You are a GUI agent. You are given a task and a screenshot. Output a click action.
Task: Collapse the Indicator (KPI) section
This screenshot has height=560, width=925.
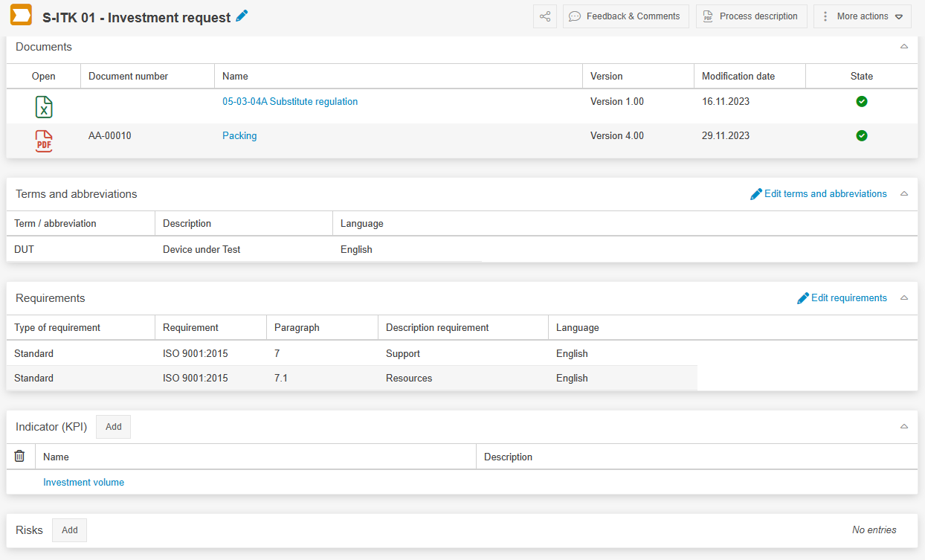click(904, 427)
